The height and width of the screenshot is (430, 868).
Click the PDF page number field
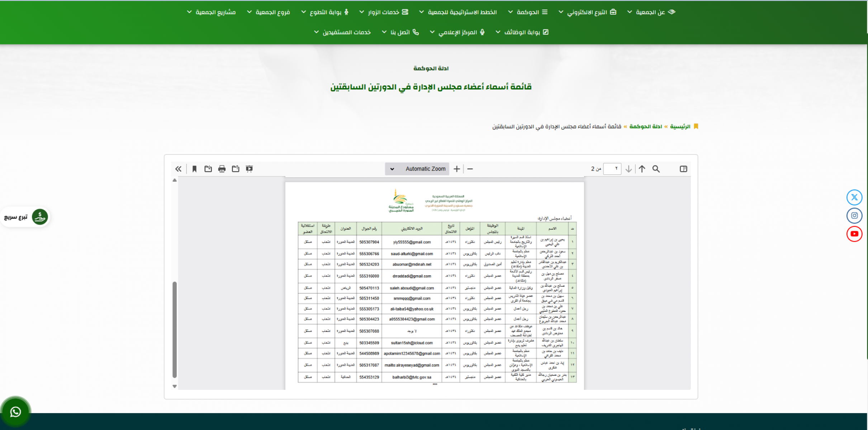tap(612, 169)
